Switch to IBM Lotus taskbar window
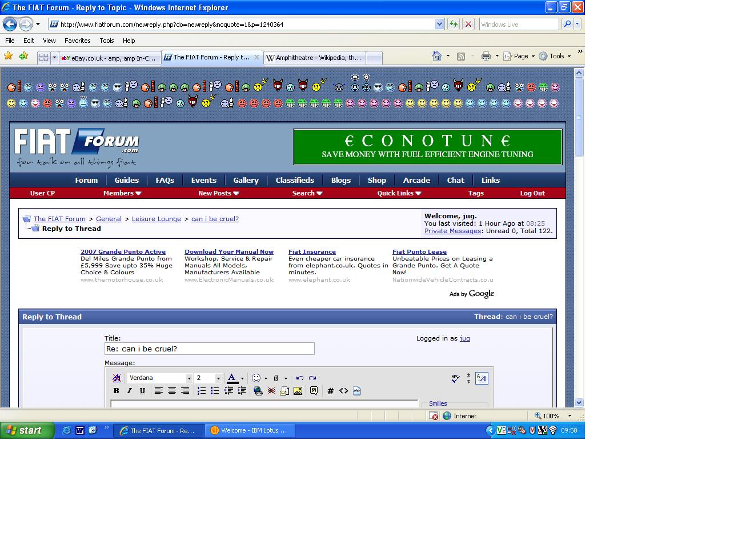The image size is (746, 560). [250, 430]
